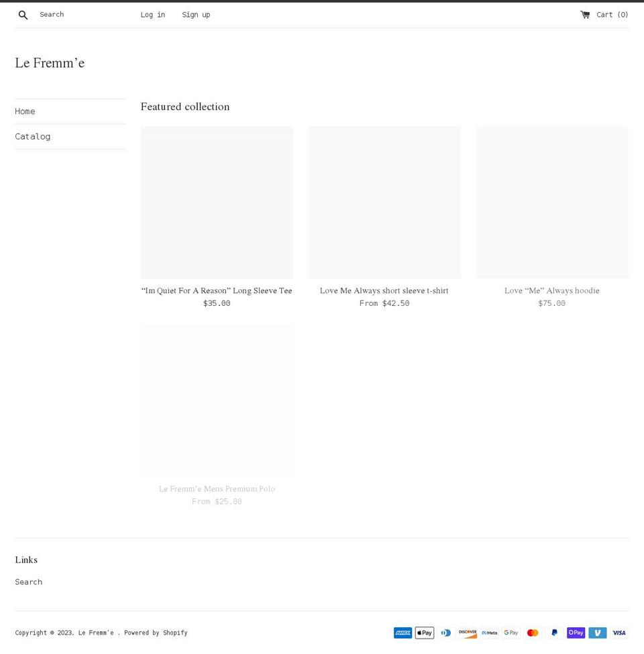Click the Links footer heading
Screen dimensions: 644x654
click(26, 559)
